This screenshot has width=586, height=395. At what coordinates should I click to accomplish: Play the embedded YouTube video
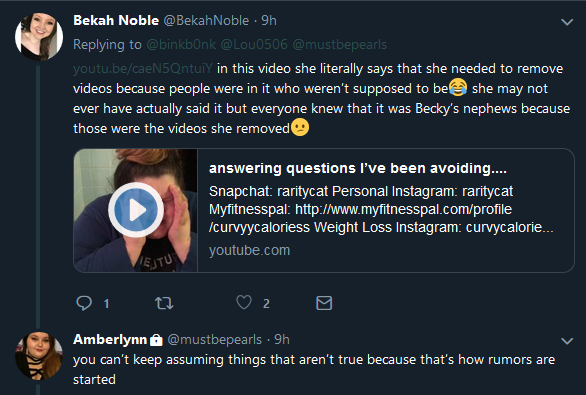point(136,210)
